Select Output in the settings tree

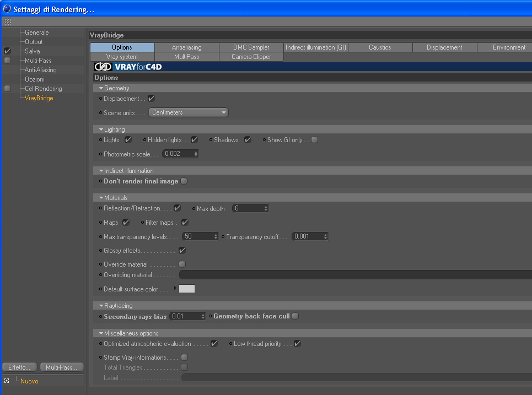pyautogui.click(x=34, y=42)
